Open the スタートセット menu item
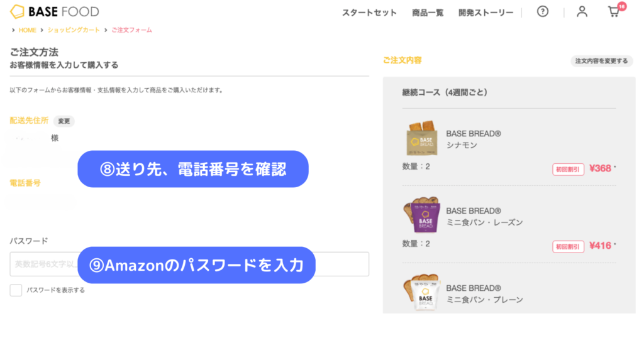644x338 pixels. [x=369, y=13]
